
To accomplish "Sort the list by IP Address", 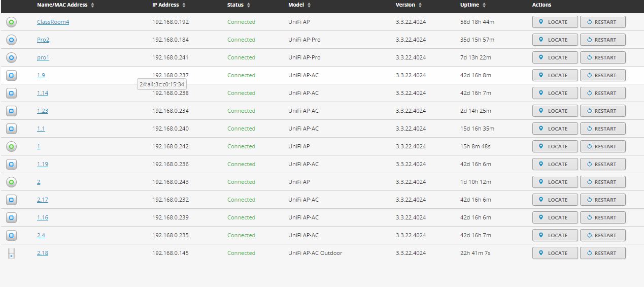I will tap(169, 5).
